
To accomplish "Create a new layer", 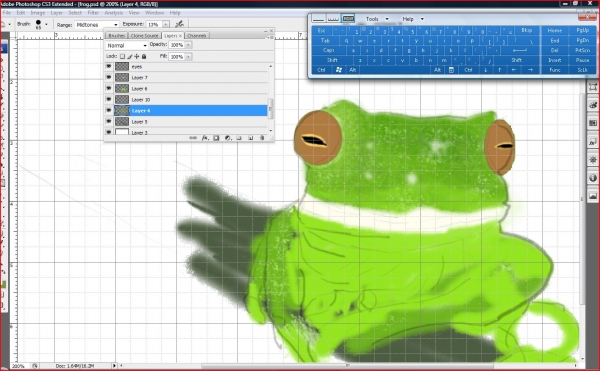I will [x=251, y=138].
